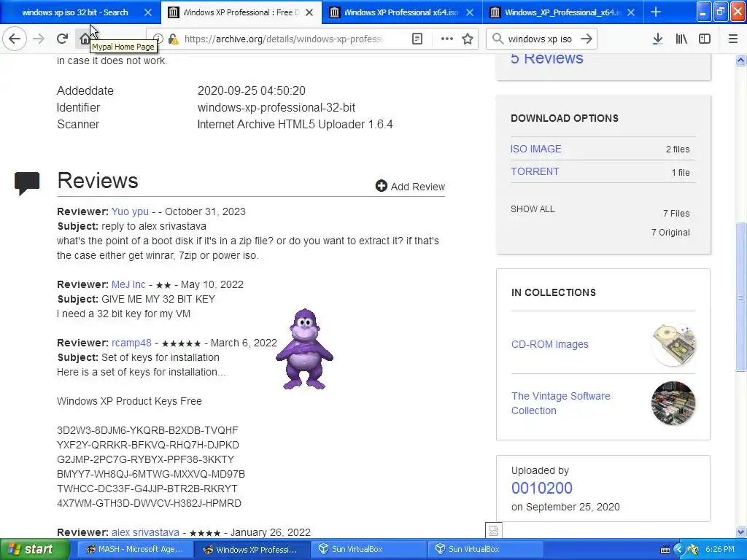
Task: Click the Vintage Software Collection thumbnail
Action: tap(673, 402)
